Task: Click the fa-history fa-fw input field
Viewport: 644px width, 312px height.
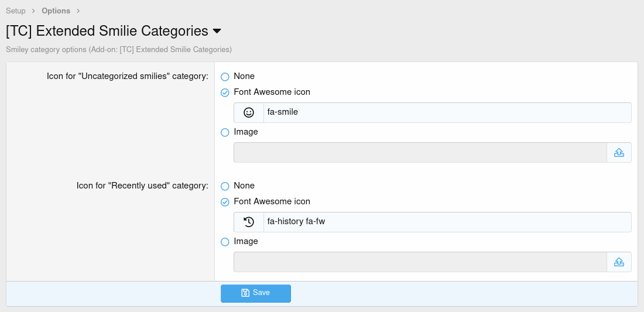Action: pos(447,222)
